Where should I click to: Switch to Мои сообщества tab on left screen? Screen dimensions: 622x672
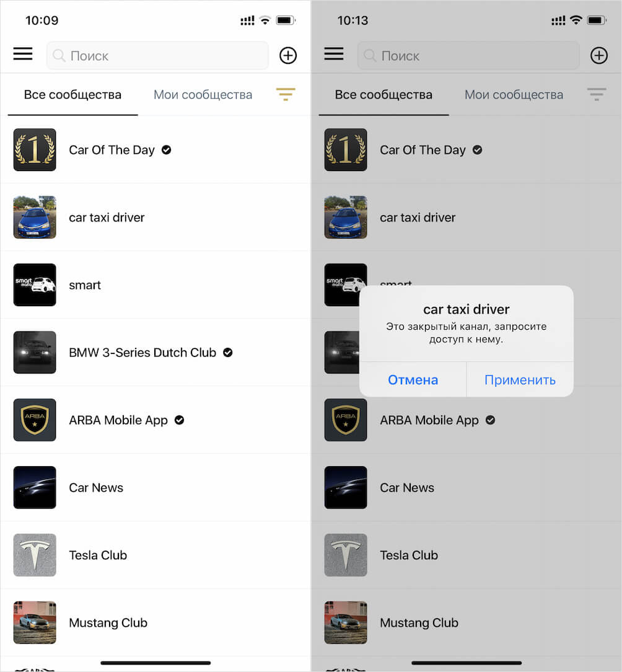(203, 95)
